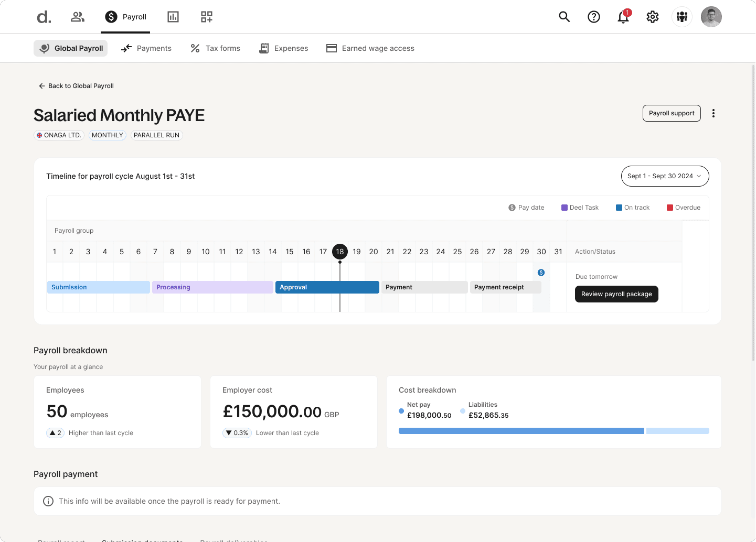
Task: Open the Sept 1 - Sept 30 2024 dropdown
Action: 665,176
